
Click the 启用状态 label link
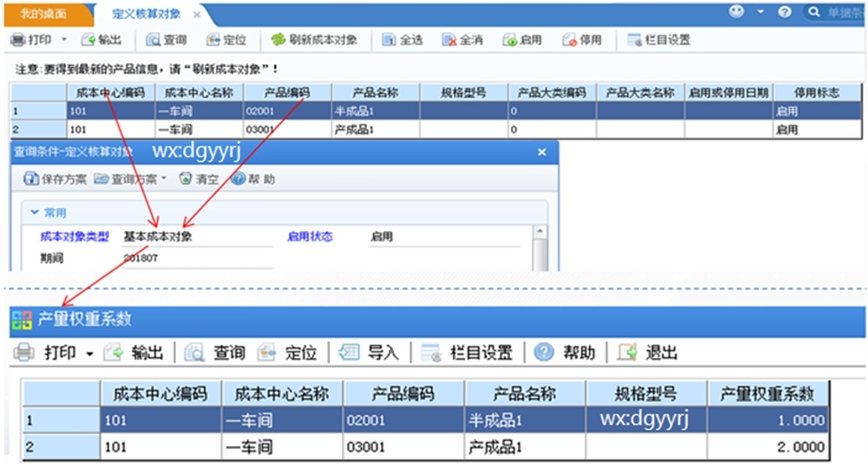[x=309, y=236]
